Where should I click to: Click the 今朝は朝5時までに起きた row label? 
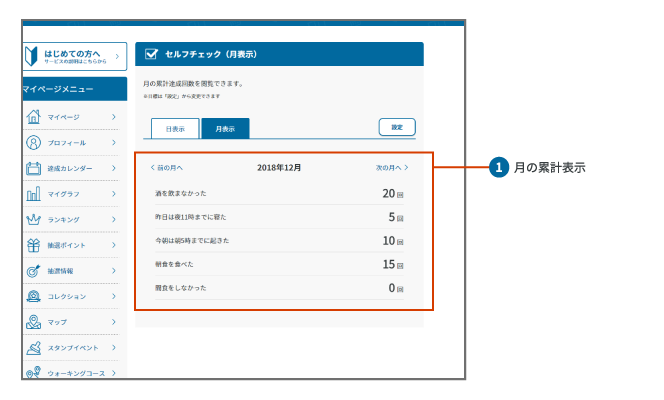click(192, 240)
